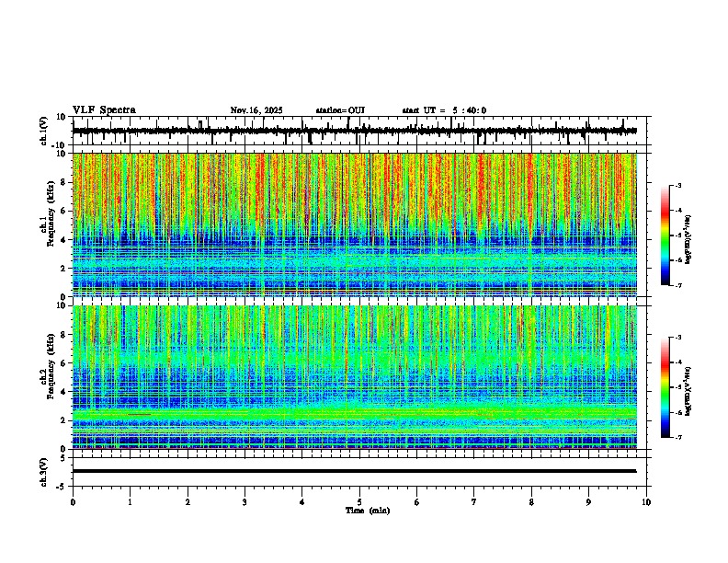The height and width of the screenshot is (563, 728).
Task: Click the ch.1 color bar log(PSD) label
Action: coord(688,239)
